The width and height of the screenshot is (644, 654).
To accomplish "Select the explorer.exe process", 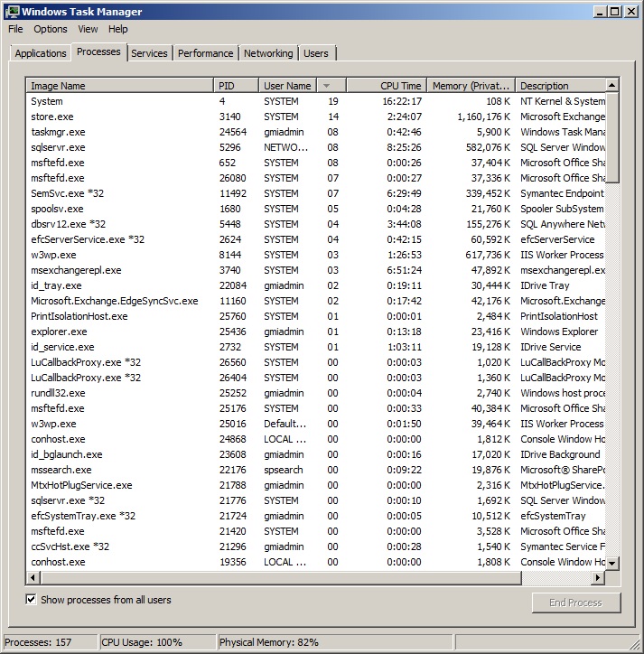I will click(x=316, y=332).
